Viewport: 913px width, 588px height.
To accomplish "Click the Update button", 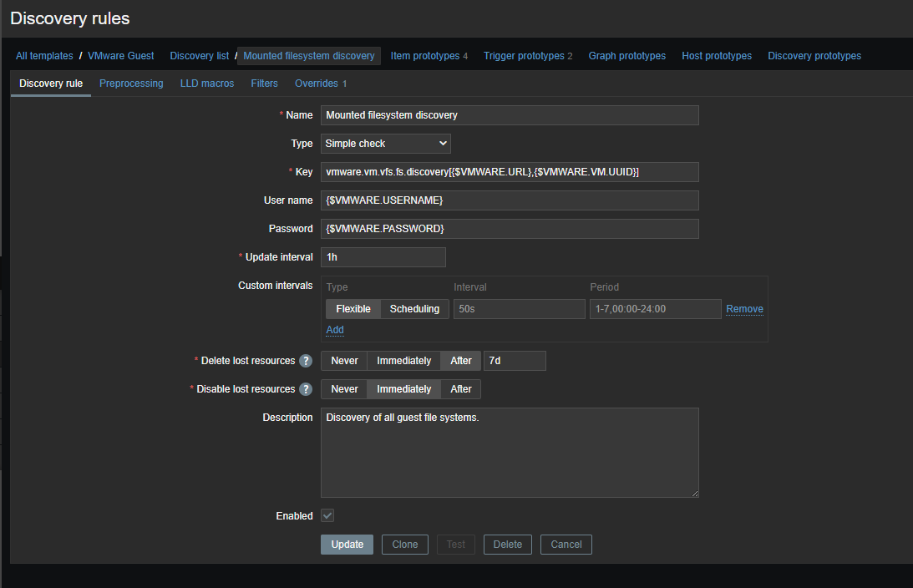I will (x=347, y=545).
